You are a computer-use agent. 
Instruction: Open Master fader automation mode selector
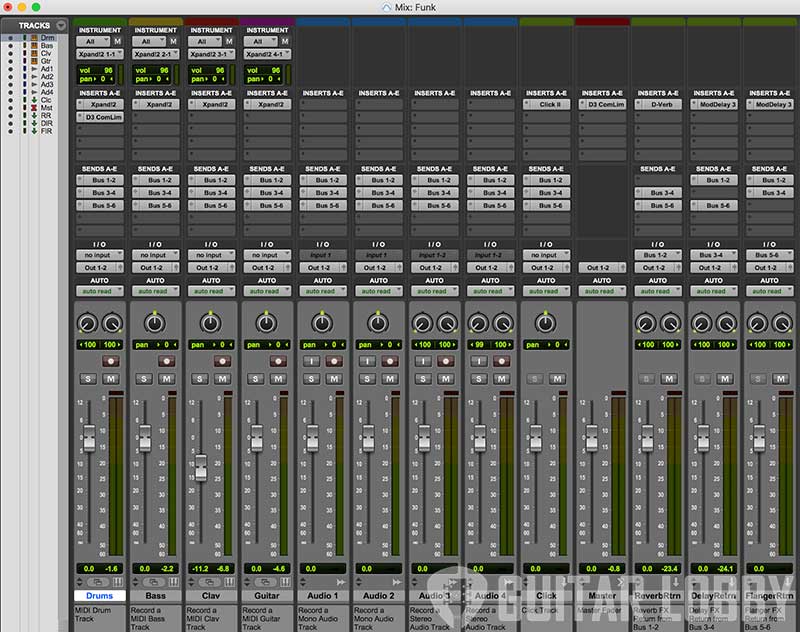point(602,291)
